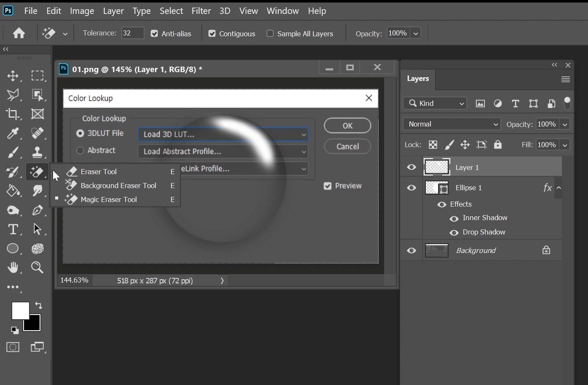Select the Path Selection tool
Image resolution: width=588 pixels, height=385 pixels.
37,229
